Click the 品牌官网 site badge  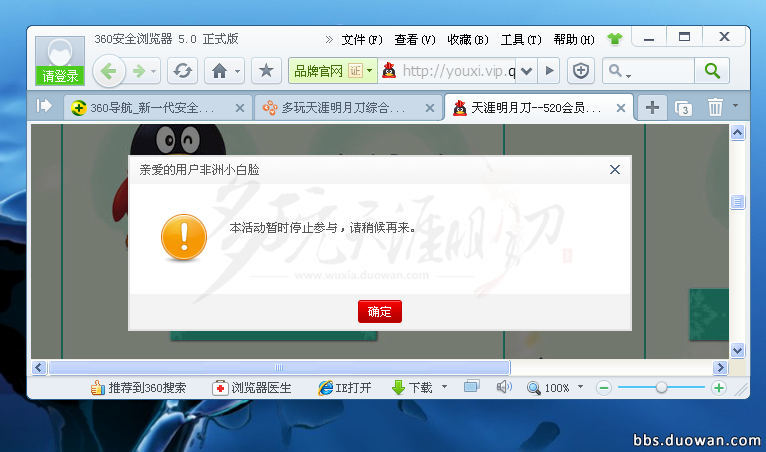click(x=319, y=71)
